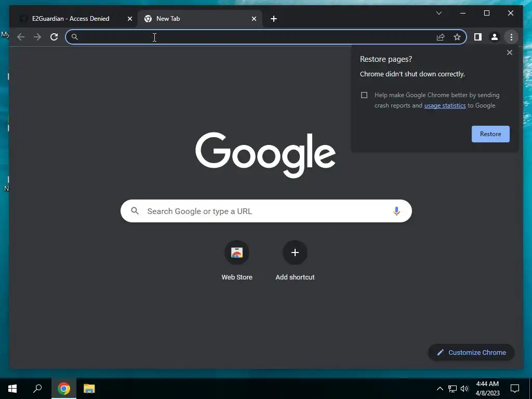Open the network tray icon

tap(453, 389)
